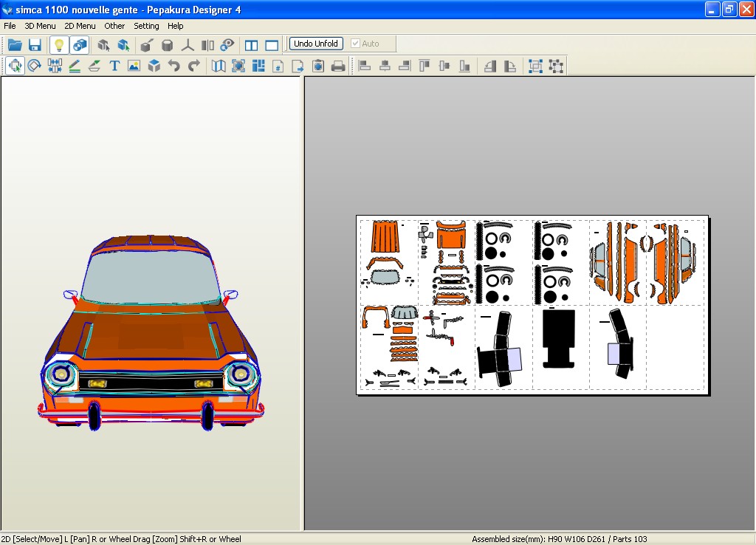Click the eye view-settings icon
This screenshot has width=756, height=545.
[228, 45]
